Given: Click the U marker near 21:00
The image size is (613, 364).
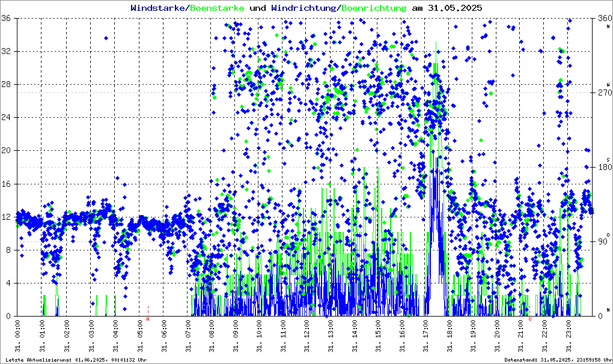Looking at the screenshot, I should tap(530, 319).
